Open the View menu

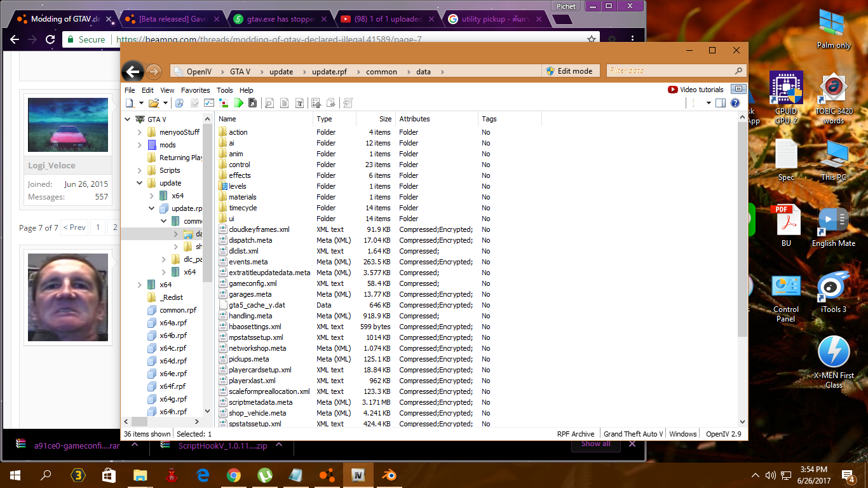click(167, 90)
